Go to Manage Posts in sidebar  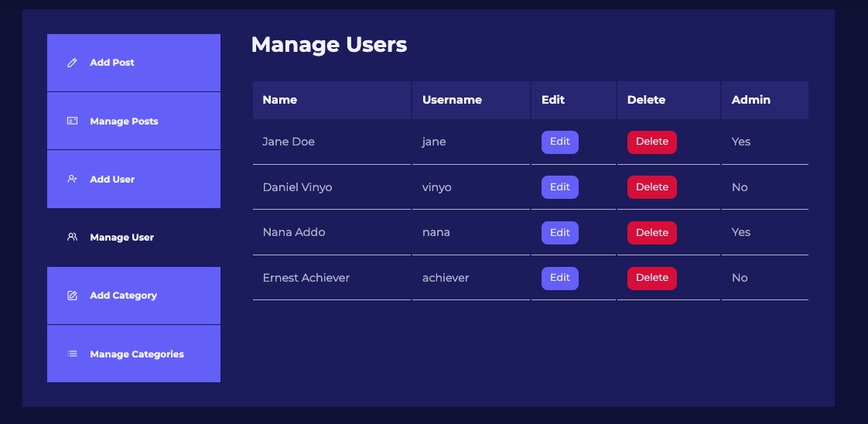(x=133, y=121)
